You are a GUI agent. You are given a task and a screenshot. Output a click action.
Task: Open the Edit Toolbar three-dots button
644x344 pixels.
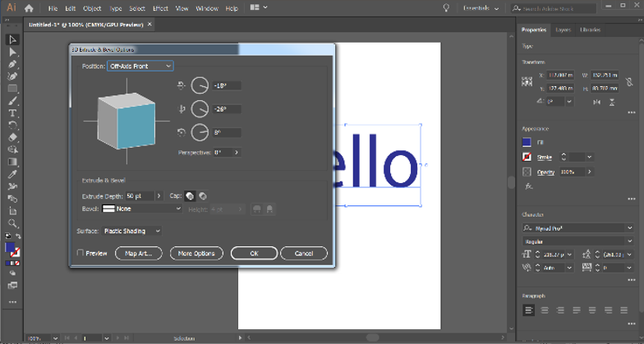12,302
